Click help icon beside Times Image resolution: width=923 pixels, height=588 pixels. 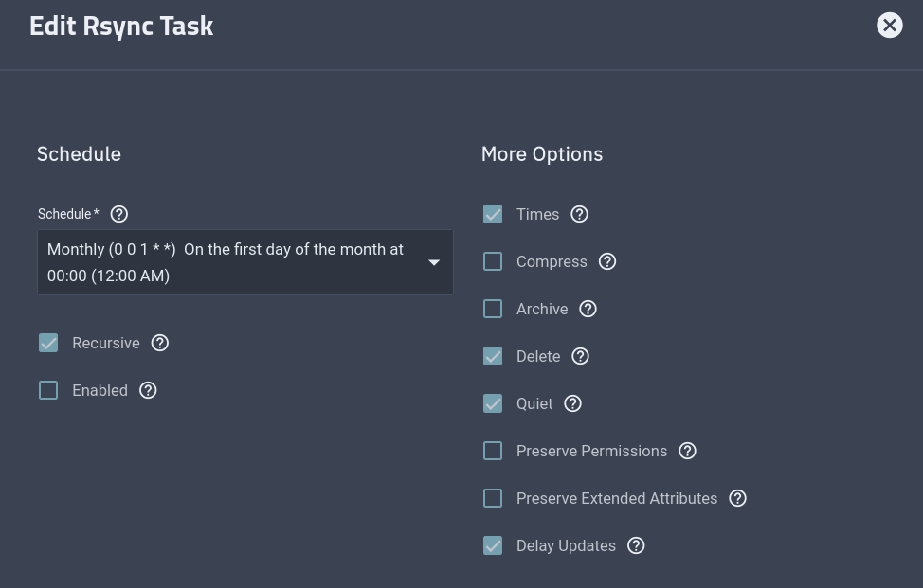580,214
